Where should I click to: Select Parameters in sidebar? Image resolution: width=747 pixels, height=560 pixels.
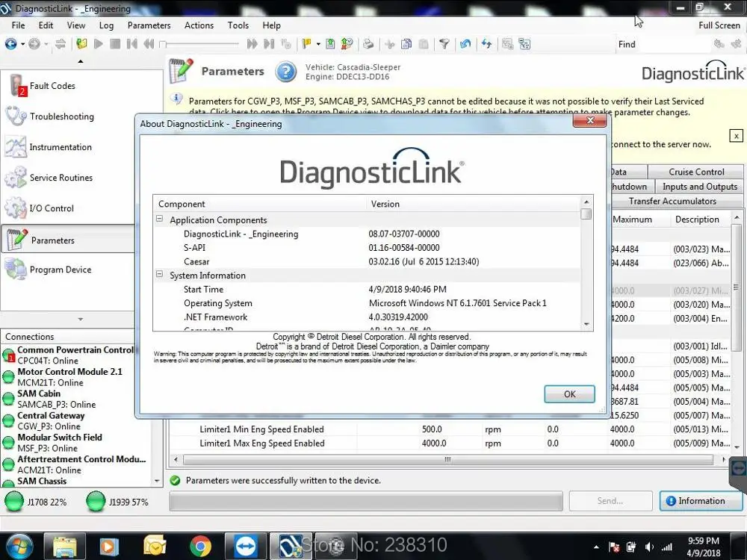pyautogui.click(x=69, y=240)
